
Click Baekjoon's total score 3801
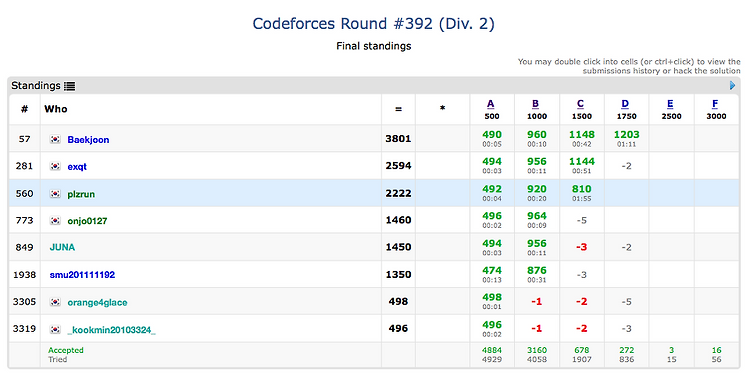coord(398,139)
